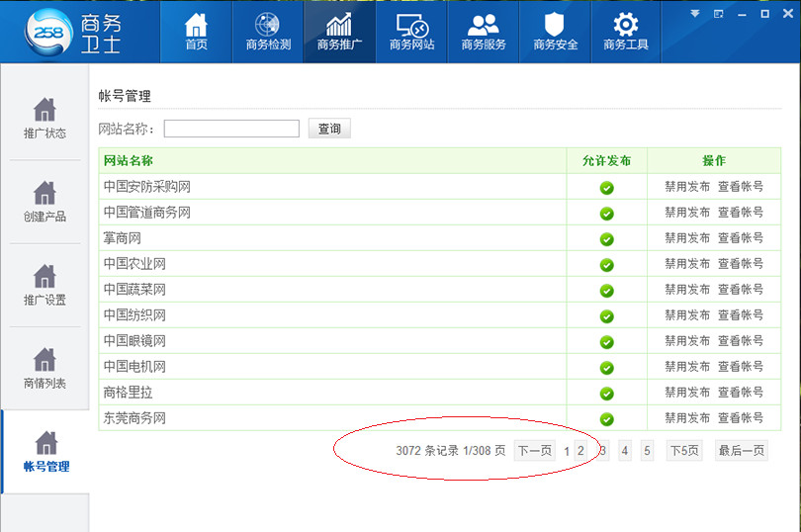Click 查看帐号 for 掌商网
The width and height of the screenshot is (801, 532).
741,237
